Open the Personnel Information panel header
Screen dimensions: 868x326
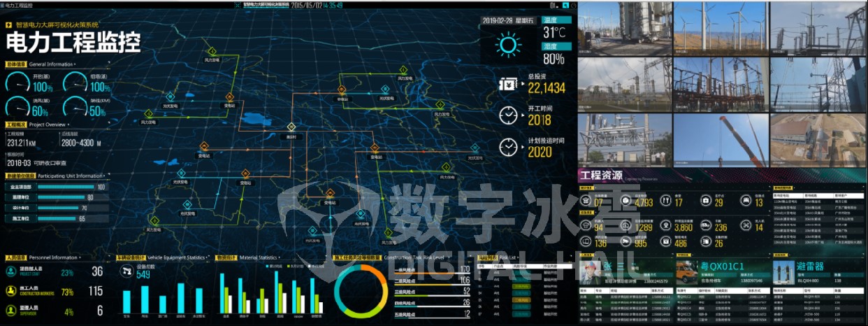[x=50, y=258]
